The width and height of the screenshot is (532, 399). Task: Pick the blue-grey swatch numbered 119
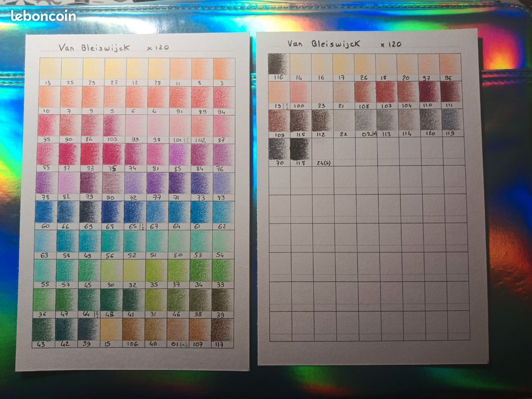(451, 120)
